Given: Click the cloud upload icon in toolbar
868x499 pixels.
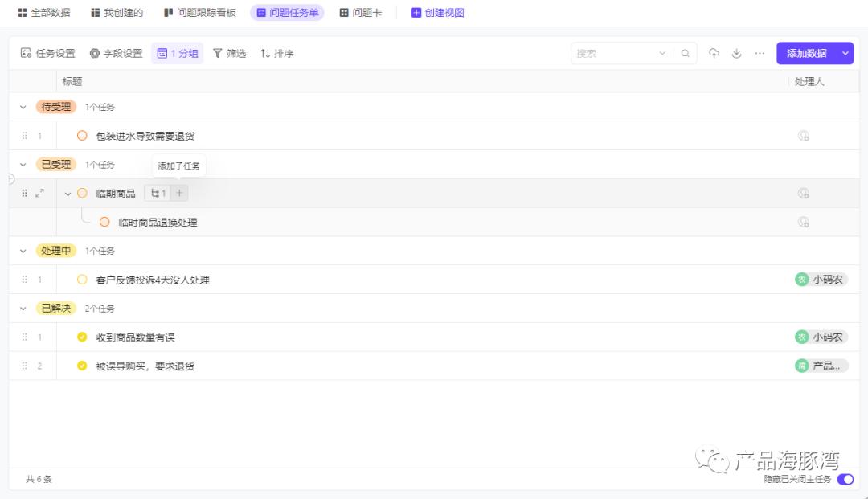Looking at the screenshot, I should (714, 54).
